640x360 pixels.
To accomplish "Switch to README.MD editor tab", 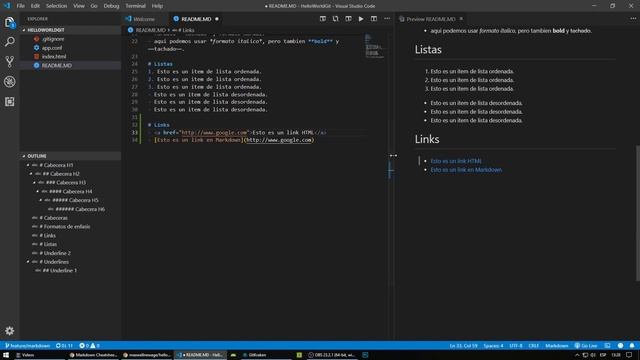I will tap(196, 19).
